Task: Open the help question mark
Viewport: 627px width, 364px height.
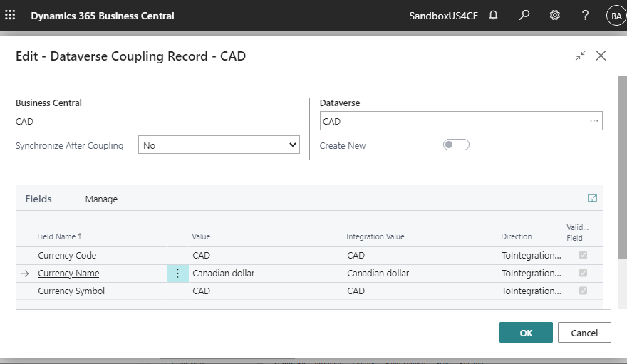Action: [x=585, y=15]
